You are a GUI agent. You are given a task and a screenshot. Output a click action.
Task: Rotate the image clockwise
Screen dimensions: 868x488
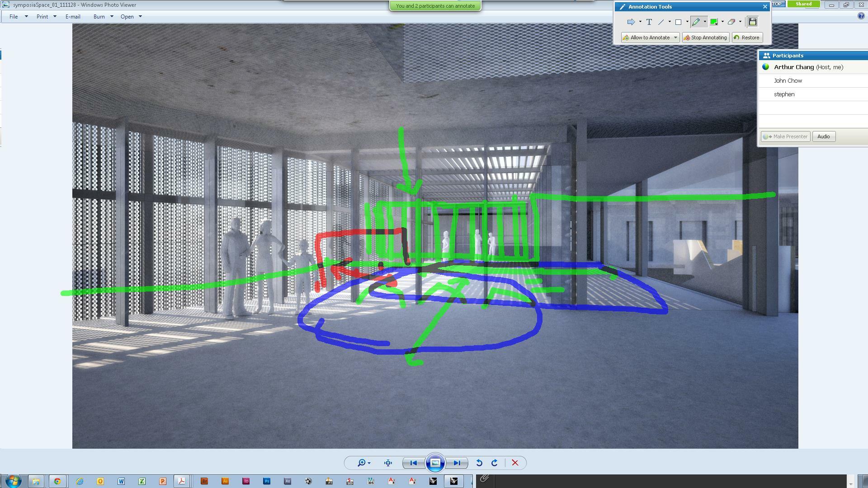pos(494,463)
